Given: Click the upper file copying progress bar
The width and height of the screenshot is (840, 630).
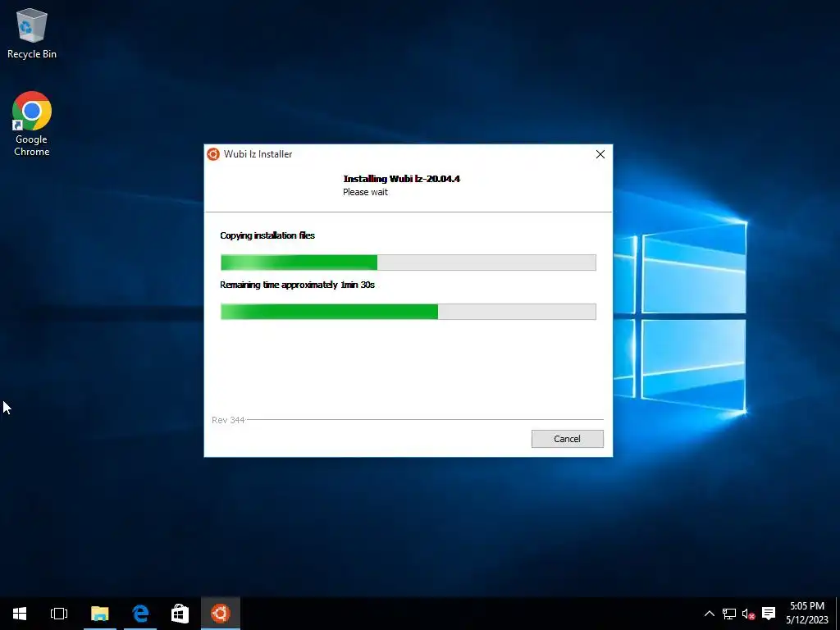Looking at the screenshot, I should coord(409,262).
